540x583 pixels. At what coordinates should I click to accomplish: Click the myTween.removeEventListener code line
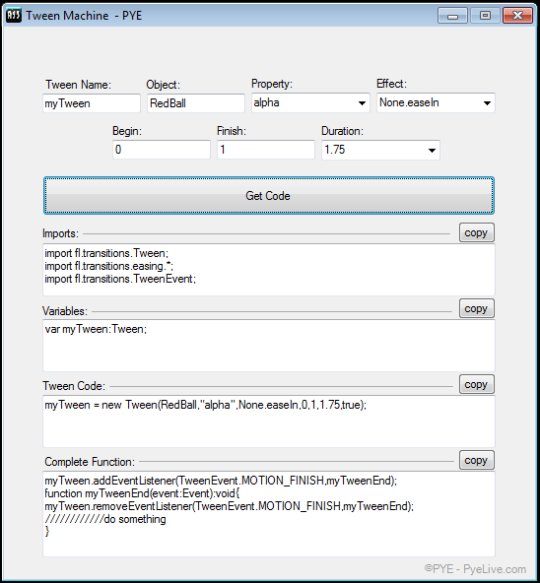click(229, 506)
